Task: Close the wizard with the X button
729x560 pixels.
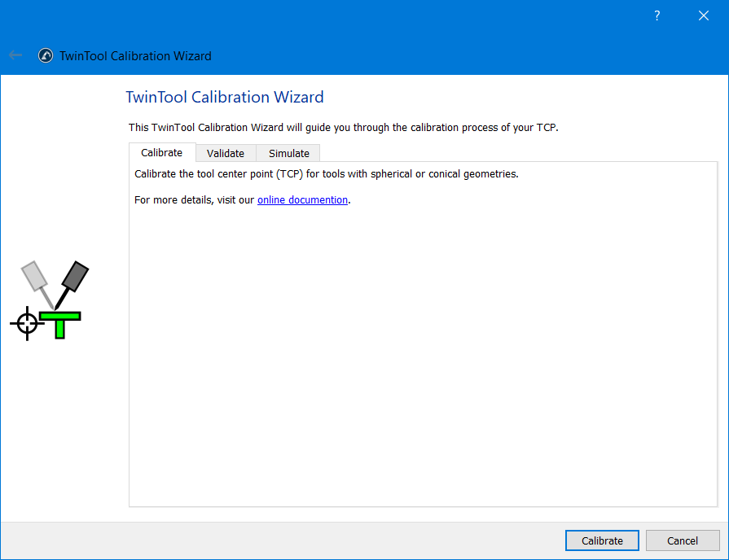Action: [x=703, y=15]
